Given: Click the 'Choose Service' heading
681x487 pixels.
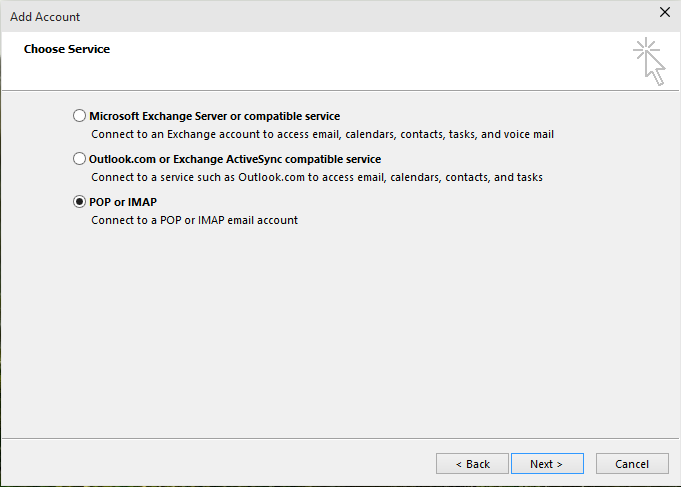Looking at the screenshot, I should [x=67, y=49].
